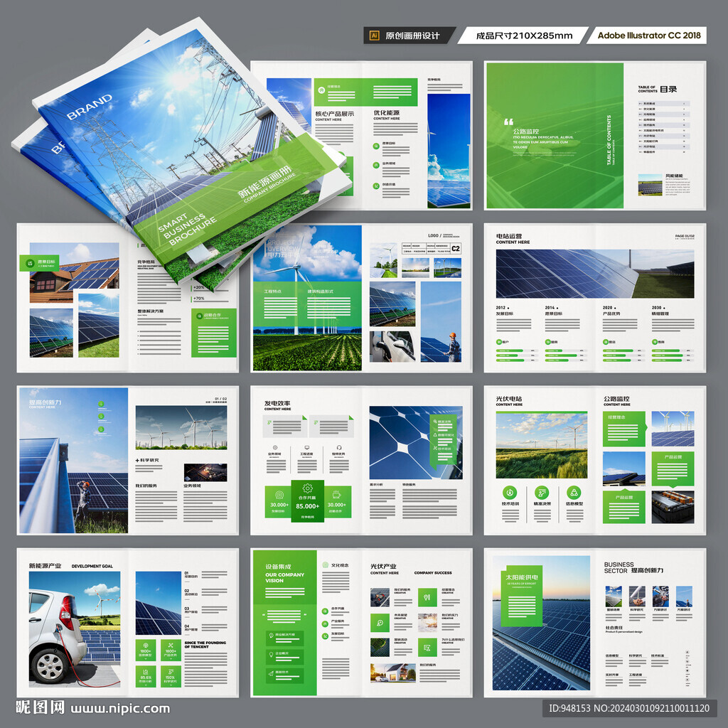Click the 信息模型 round green icon
The width and height of the screenshot is (728, 728).
pos(574,492)
